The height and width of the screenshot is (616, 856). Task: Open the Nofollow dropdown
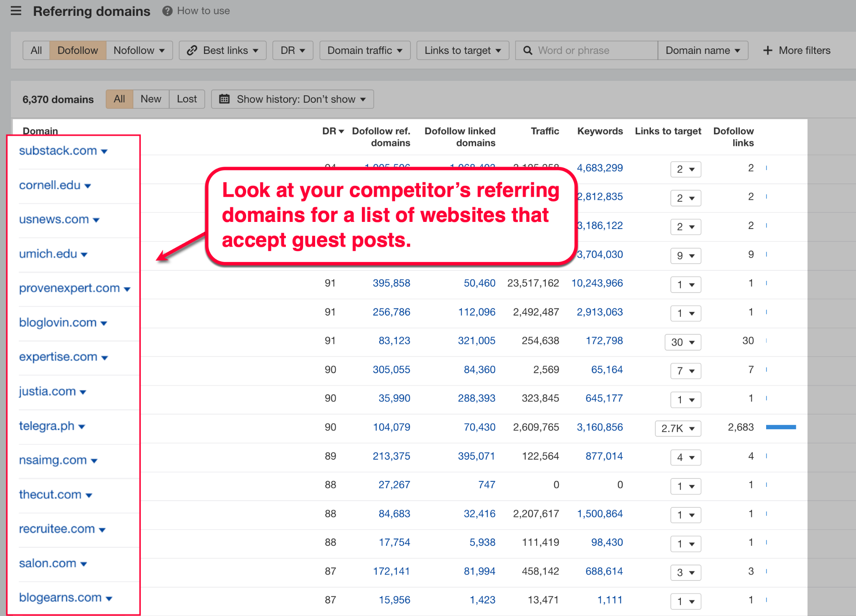click(139, 51)
